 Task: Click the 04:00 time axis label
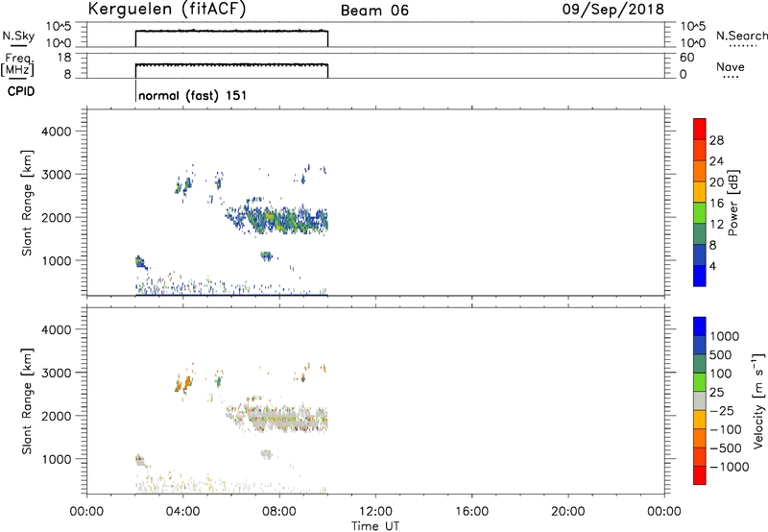tap(182, 512)
